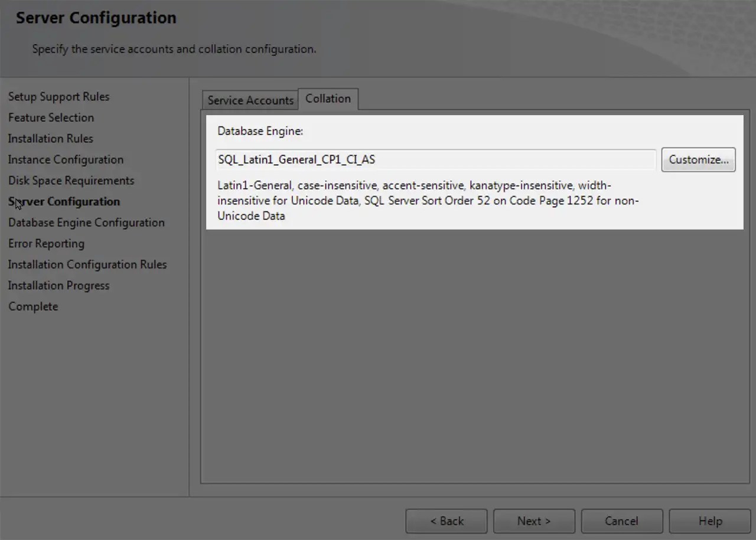Select Installation Configuration Rules step
This screenshot has height=540, width=756.
coord(87,264)
